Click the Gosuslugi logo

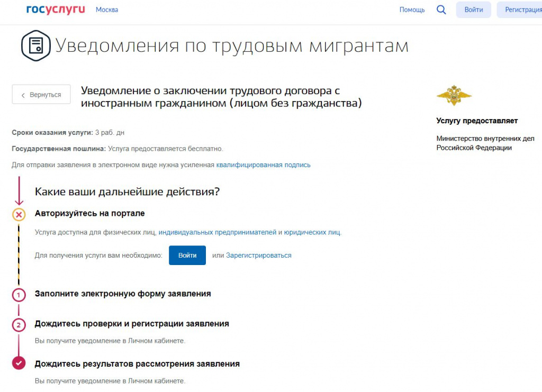pyautogui.click(x=56, y=10)
